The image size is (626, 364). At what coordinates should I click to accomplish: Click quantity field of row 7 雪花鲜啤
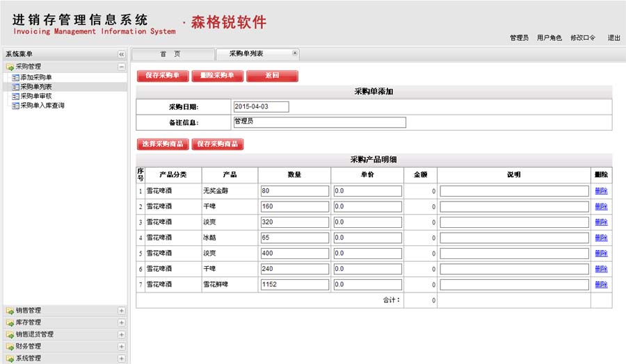(294, 284)
